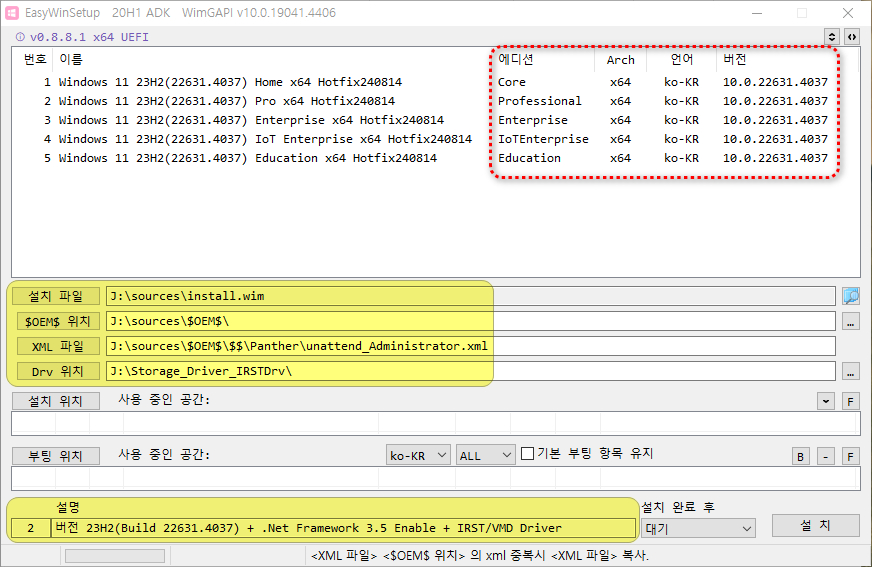Click the up-down arrows button at top right
The height and width of the screenshot is (567, 872).
[831, 37]
